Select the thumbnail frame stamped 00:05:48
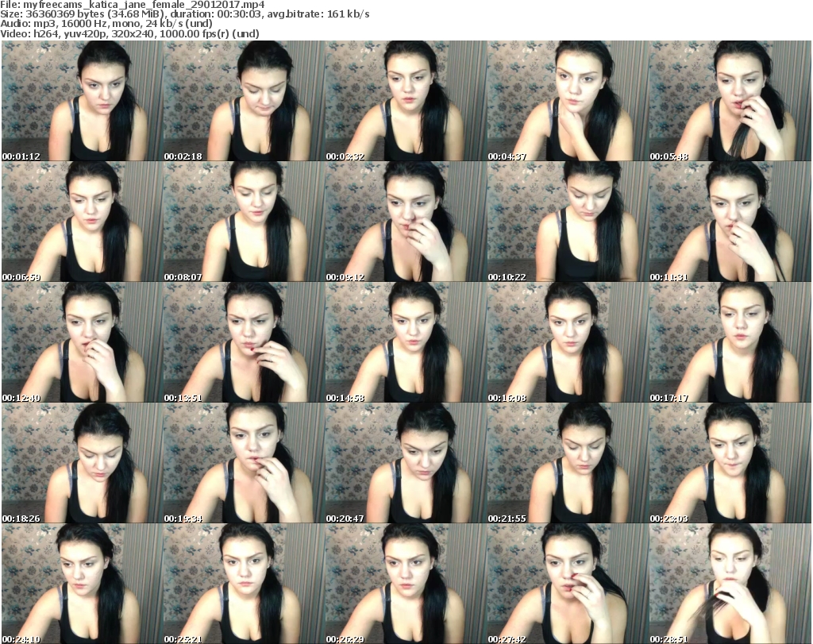 (730, 101)
